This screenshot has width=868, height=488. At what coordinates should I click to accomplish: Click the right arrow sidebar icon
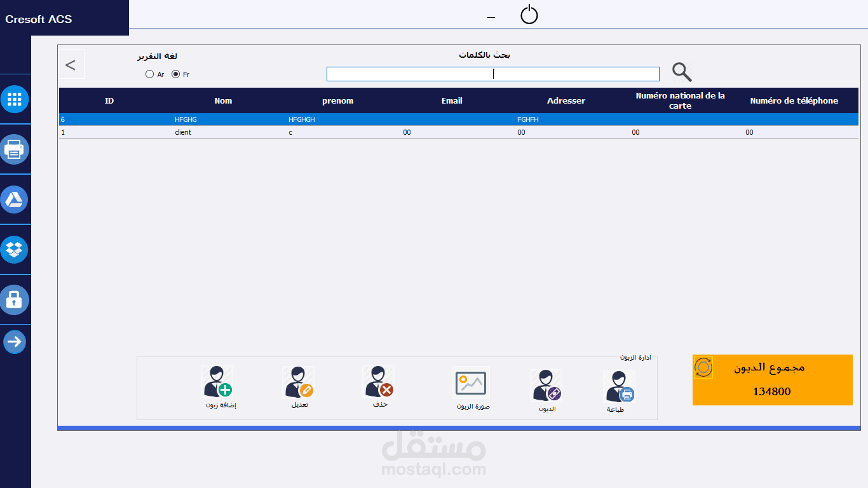(15, 342)
